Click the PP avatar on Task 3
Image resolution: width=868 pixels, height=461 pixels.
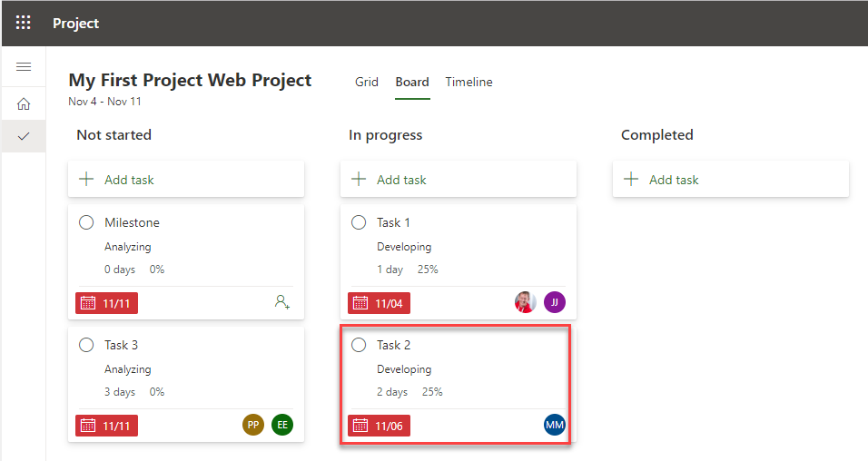tap(253, 425)
